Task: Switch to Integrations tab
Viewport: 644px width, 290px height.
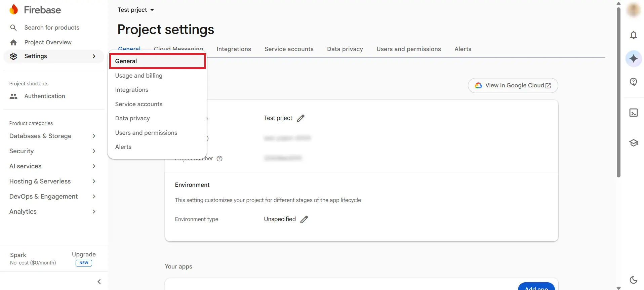Action: (x=234, y=49)
